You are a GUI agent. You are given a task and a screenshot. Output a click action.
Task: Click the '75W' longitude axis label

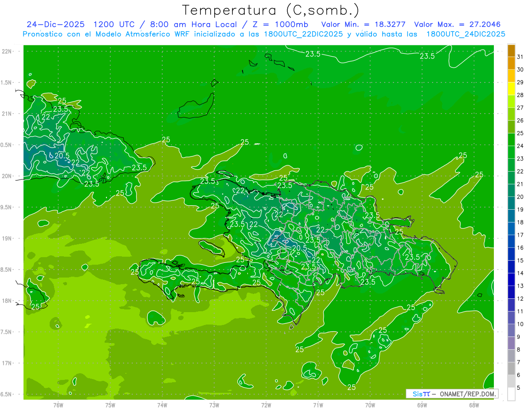pyautogui.click(x=110, y=405)
